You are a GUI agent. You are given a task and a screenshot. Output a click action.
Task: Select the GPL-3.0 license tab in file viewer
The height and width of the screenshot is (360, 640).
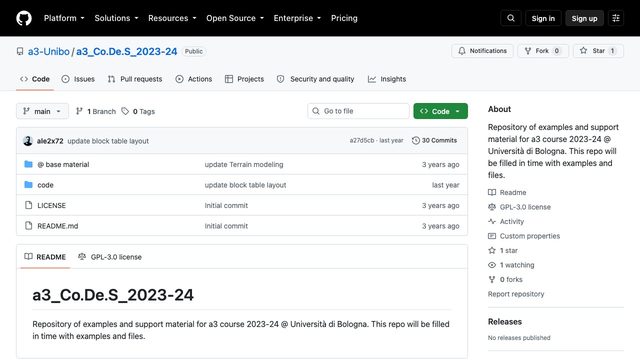coord(110,257)
